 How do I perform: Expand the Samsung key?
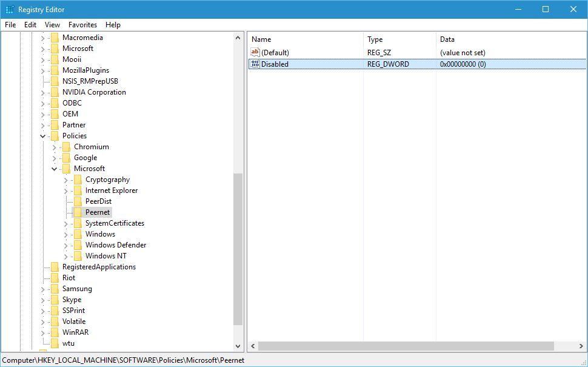(x=43, y=289)
